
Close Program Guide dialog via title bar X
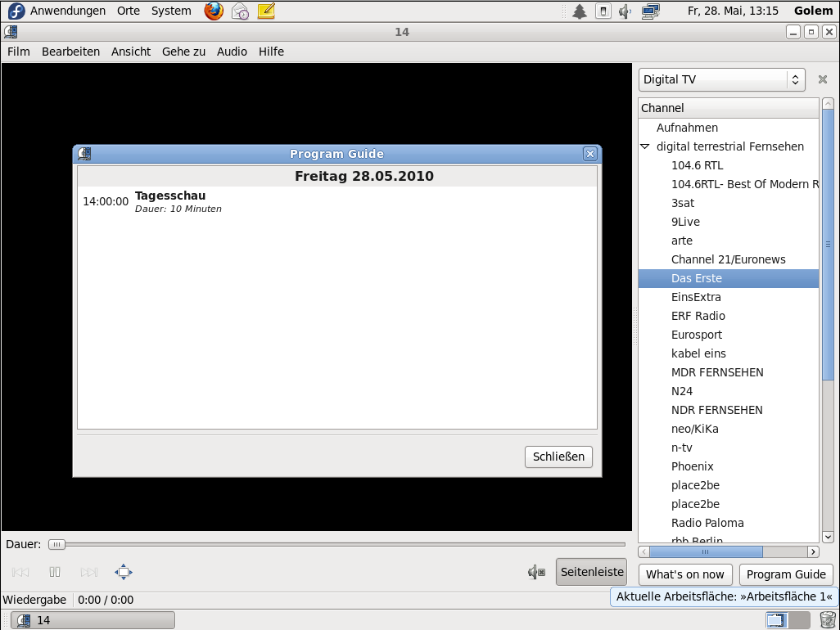click(589, 154)
